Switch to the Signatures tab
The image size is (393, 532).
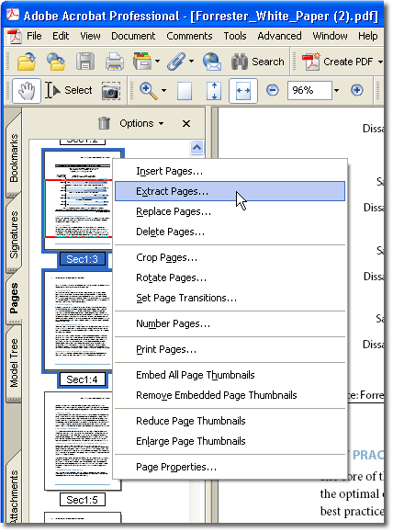click(x=14, y=234)
